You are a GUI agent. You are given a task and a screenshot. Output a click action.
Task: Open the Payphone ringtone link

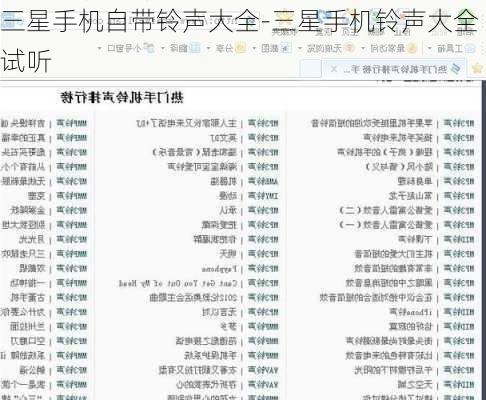219,269
